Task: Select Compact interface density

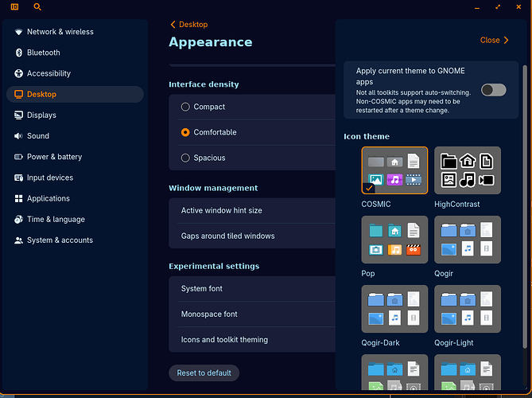Action: tap(185, 107)
